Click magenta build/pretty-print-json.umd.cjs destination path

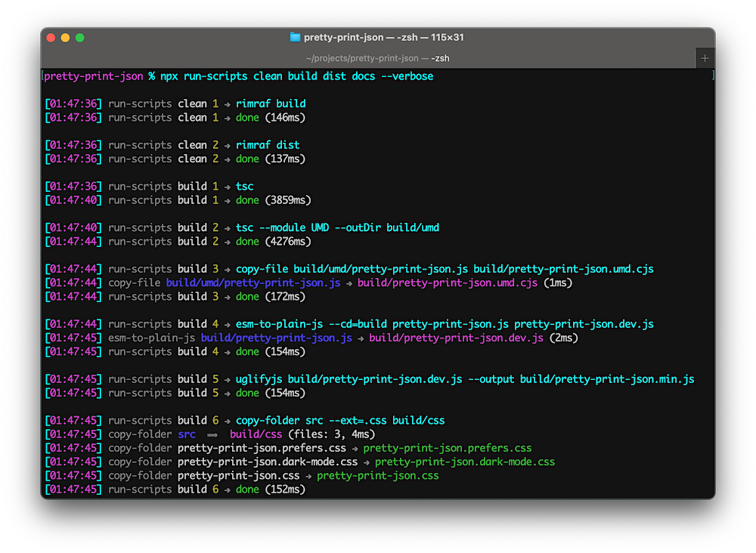pyautogui.click(x=448, y=283)
